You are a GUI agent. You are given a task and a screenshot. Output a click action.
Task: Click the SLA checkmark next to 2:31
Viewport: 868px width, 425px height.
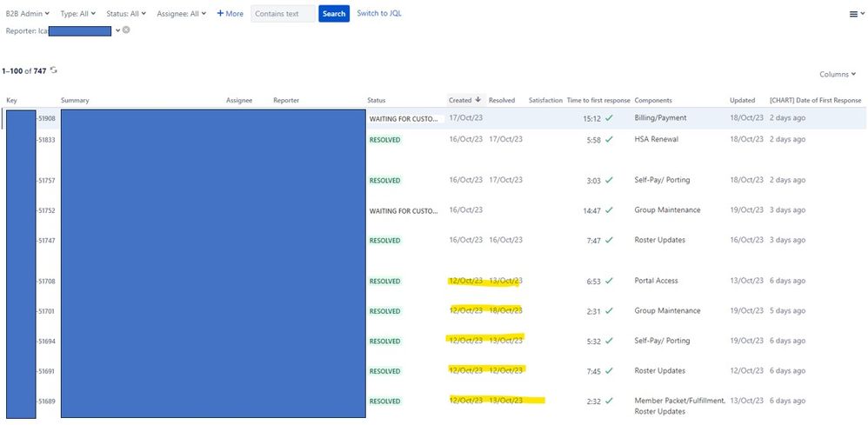tap(609, 310)
